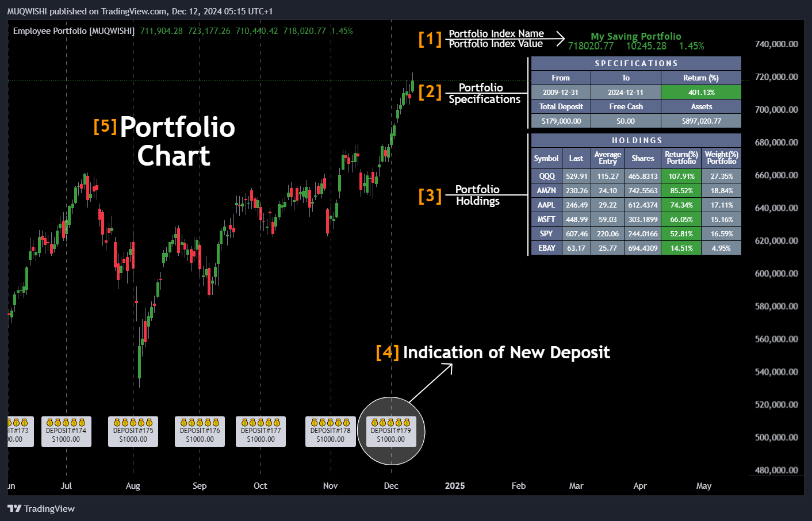The height and width of the screenshot is (521, 812).
Task: Click the QQQ 27.35% weight cell
Action: coord(722,176)
